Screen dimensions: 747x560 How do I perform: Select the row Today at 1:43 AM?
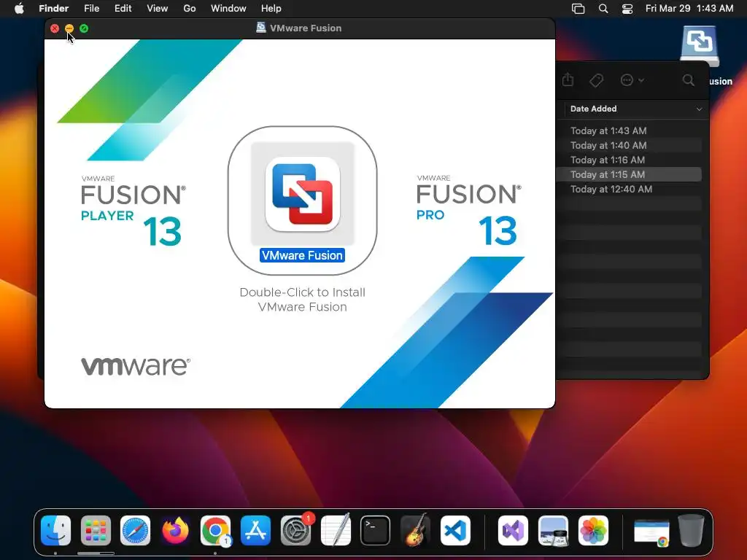(629, 131)
